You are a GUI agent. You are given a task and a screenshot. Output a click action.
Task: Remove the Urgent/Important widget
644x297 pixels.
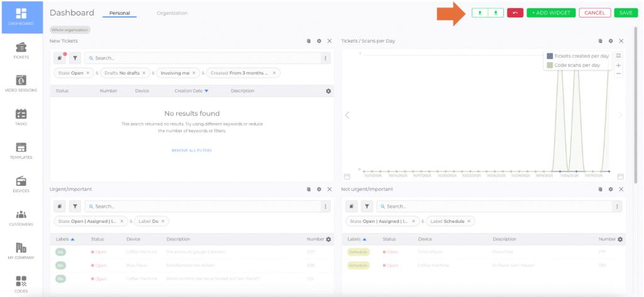tap(330, 189)
